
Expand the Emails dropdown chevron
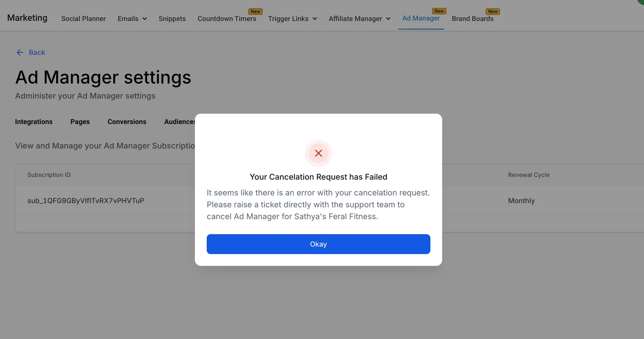[144, 19]
